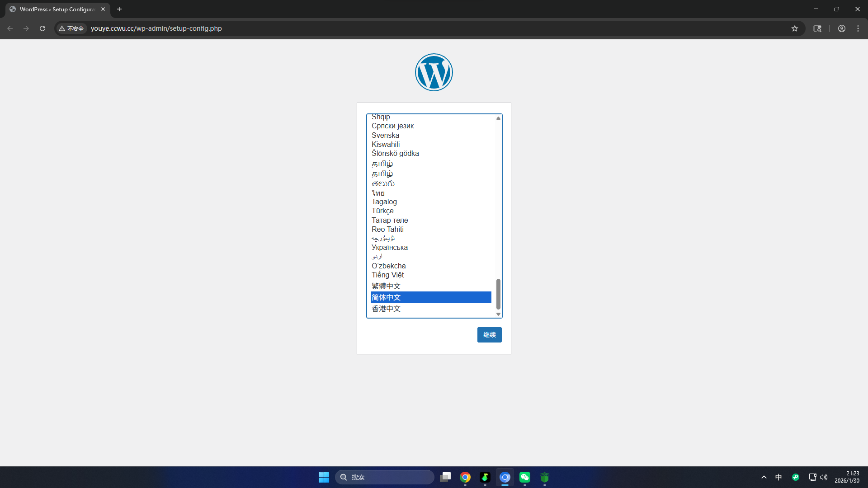Click the volume icon in tray
The width and height of the screenshot is (868, 488).
tap(824, 477)
